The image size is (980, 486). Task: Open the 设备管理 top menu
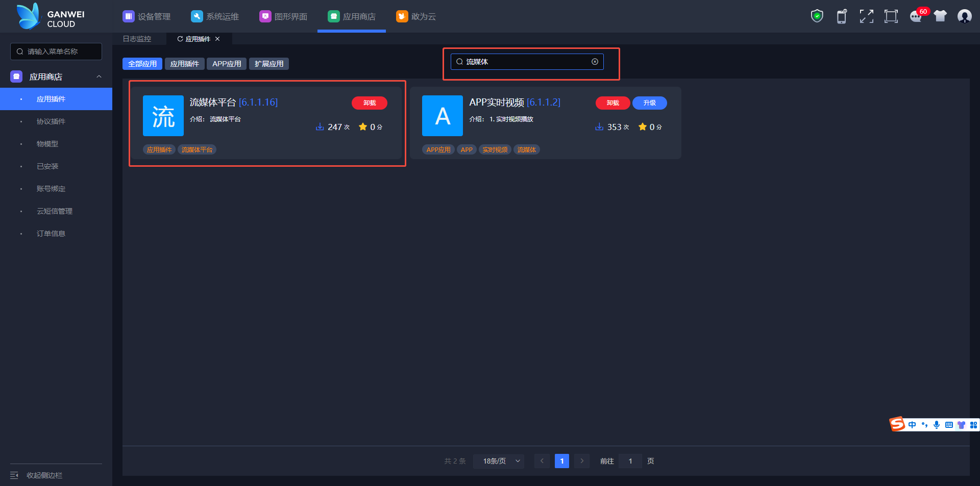click(x=146, y=16)
